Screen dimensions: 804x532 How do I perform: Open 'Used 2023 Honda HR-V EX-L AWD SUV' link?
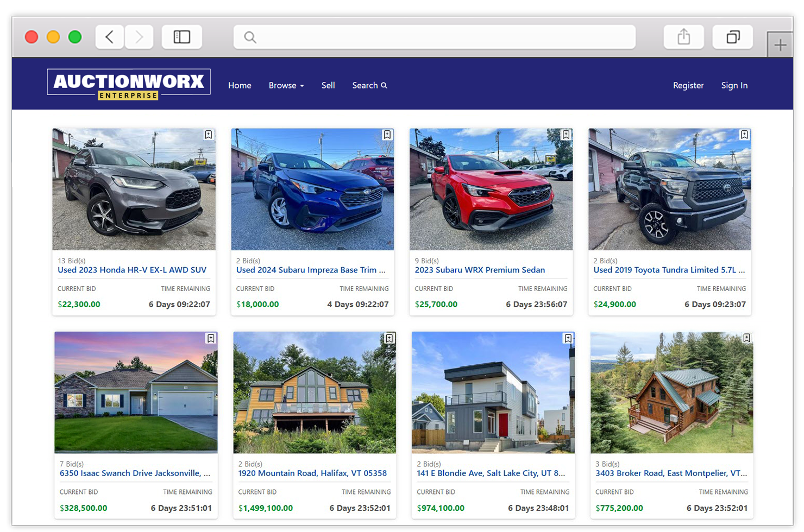[132, 270]
